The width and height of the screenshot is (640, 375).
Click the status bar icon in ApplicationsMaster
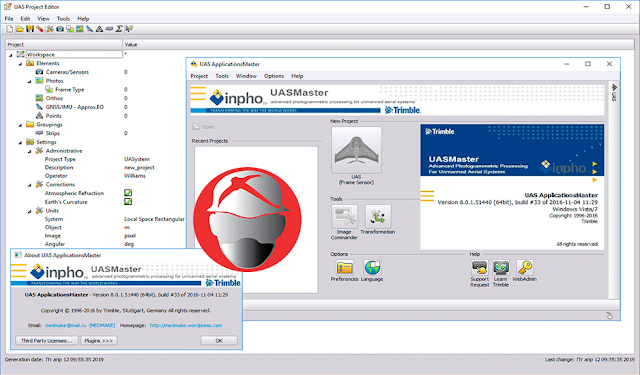[609, 315]
